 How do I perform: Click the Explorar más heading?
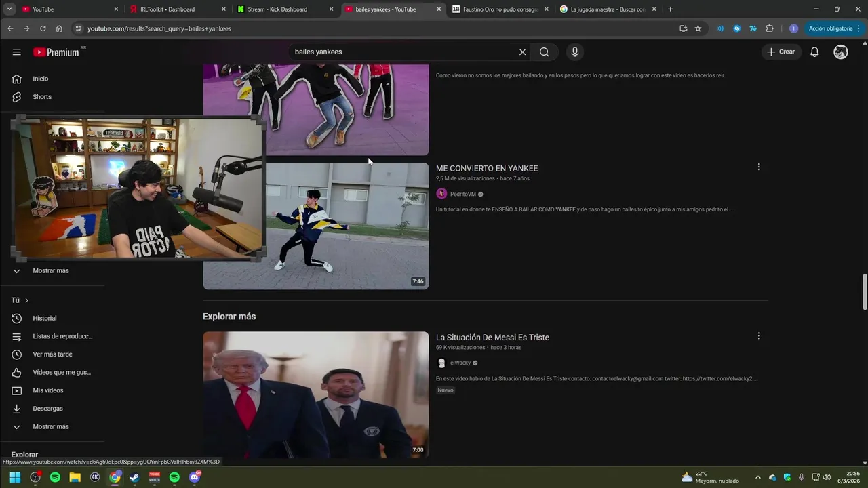[x=229, y=317]
